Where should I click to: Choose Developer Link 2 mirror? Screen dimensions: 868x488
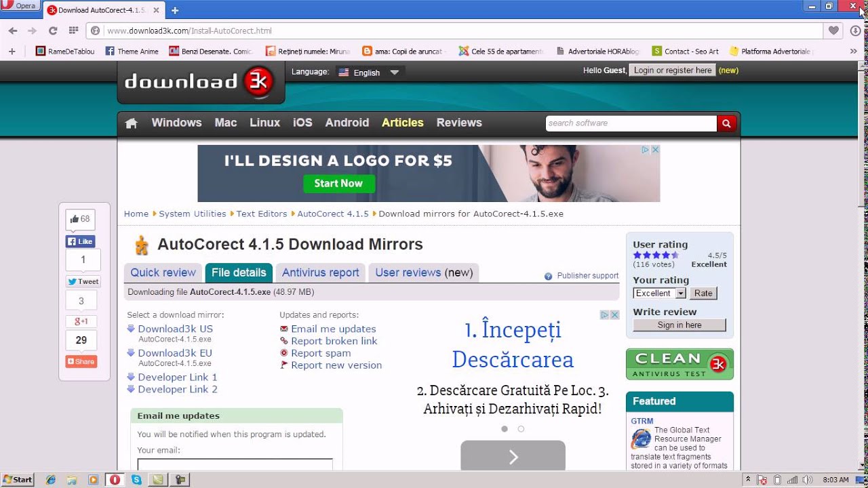coord(178,389)
